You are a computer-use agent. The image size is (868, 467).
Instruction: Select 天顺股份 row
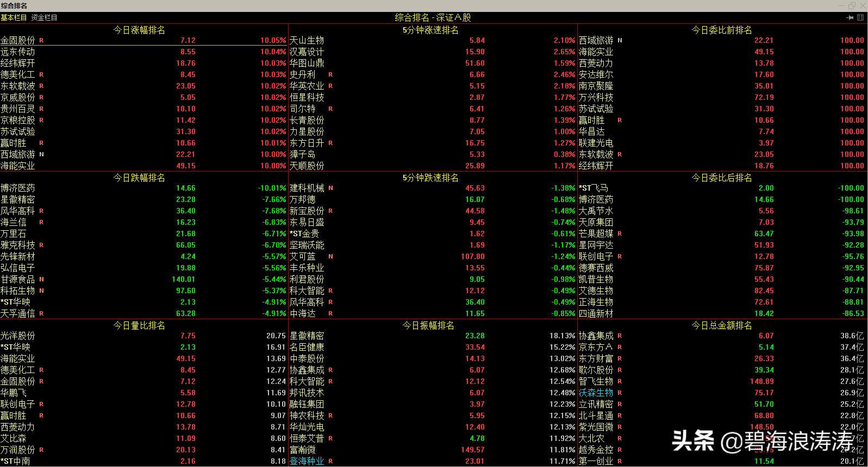click(433, 166)
